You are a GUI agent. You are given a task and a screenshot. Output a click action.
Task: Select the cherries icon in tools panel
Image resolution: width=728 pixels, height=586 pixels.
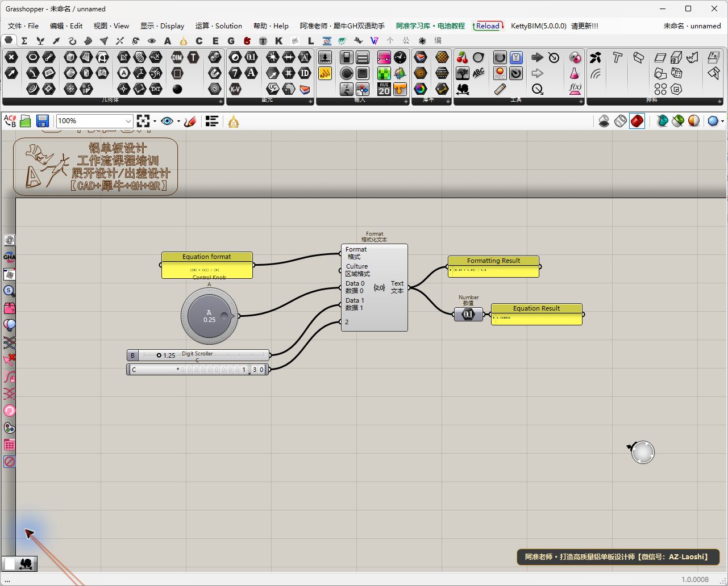tap(463, 57)
